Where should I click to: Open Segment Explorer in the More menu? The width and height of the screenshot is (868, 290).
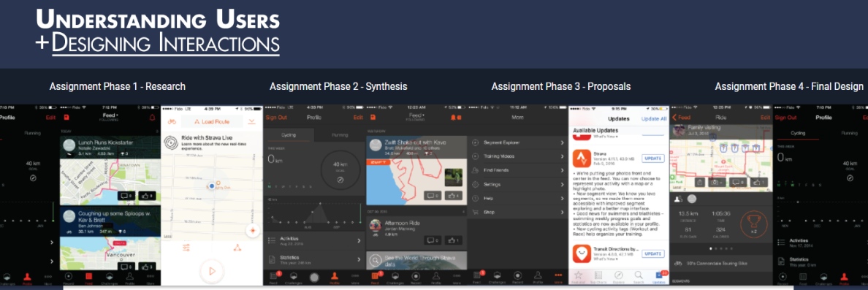(x=518, y=142)
